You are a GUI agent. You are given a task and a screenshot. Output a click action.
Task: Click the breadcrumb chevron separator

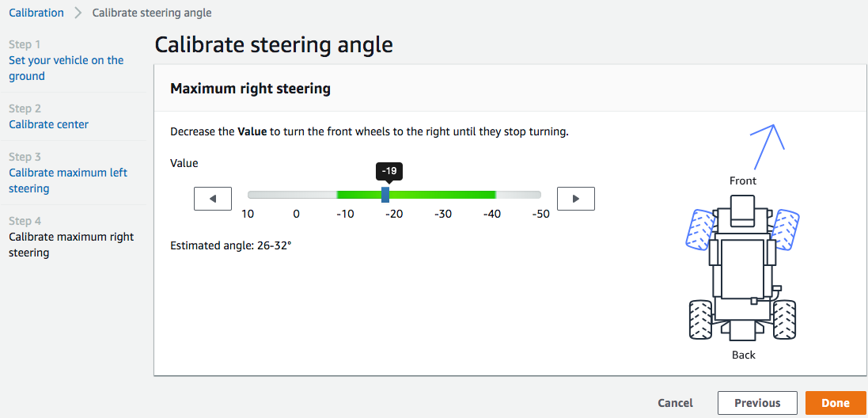[78, 13]
